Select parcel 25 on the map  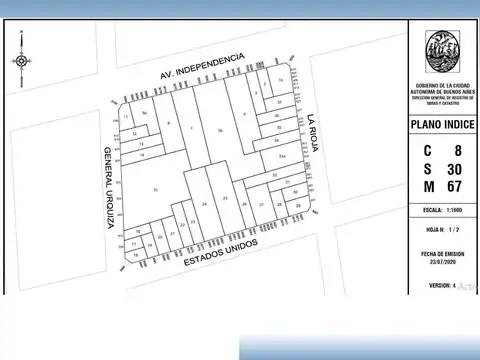coord(225,198)
